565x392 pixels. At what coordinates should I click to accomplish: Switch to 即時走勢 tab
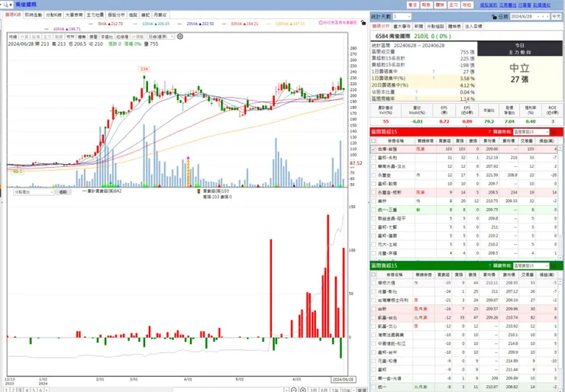coord(33,14)
